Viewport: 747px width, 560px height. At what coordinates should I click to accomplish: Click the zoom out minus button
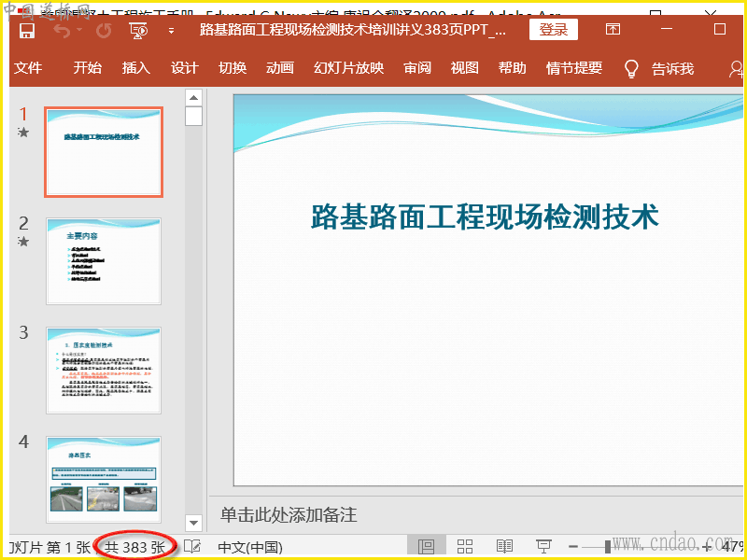[x=573, y=547]
